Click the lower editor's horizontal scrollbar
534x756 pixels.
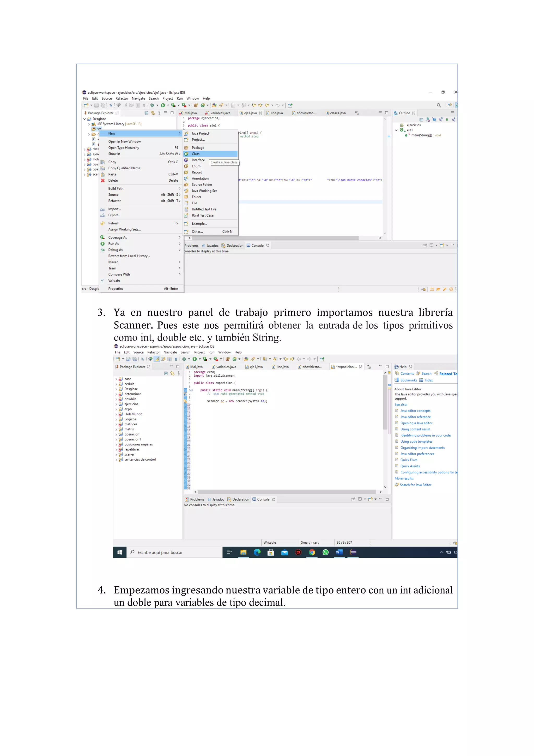(x=286, y=492)
